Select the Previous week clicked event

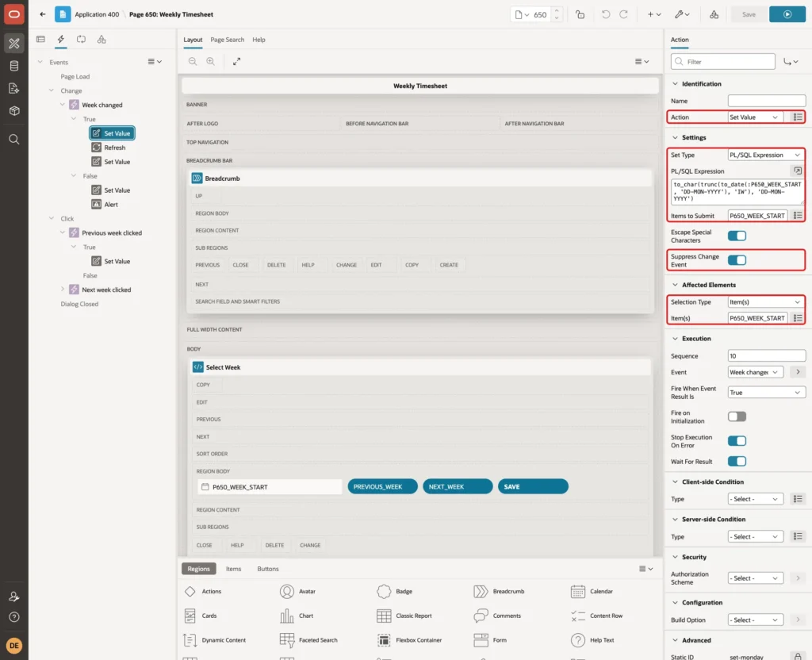[106, 232]
